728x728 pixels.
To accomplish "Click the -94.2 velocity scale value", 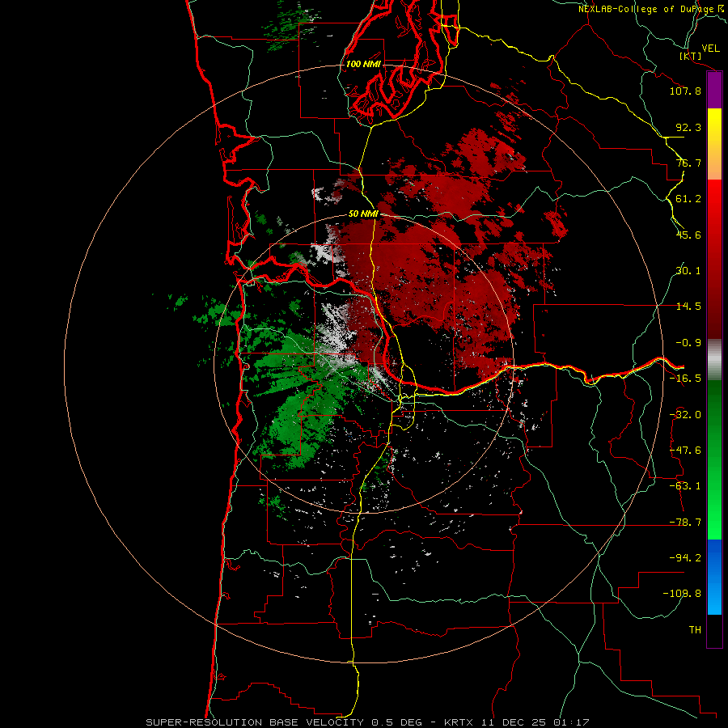I will (x=685, y=558).
